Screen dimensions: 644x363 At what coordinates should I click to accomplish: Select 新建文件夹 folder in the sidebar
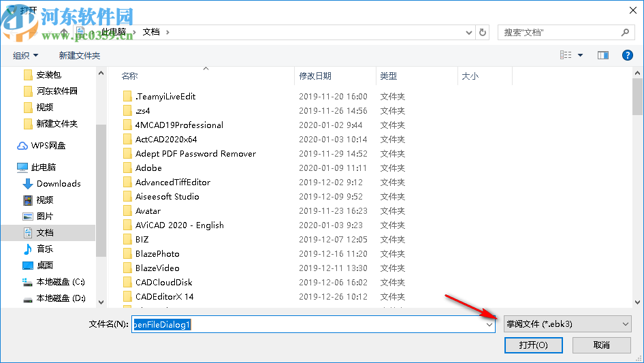point(57,124)
